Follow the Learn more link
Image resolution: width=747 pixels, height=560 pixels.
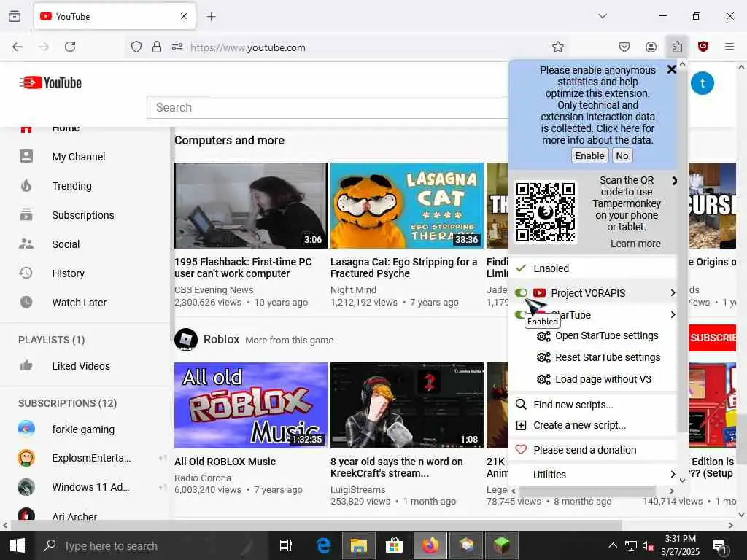click(x=635, y=244)
